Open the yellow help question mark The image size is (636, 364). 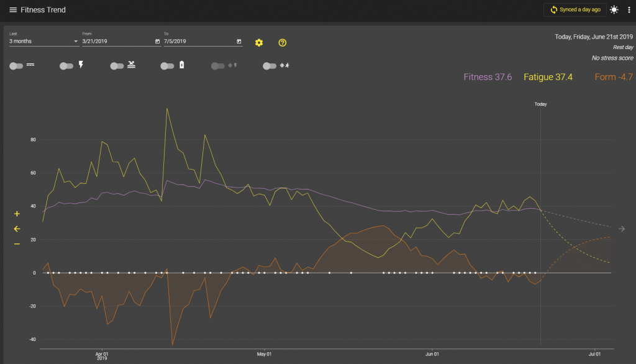click(283, 42)
